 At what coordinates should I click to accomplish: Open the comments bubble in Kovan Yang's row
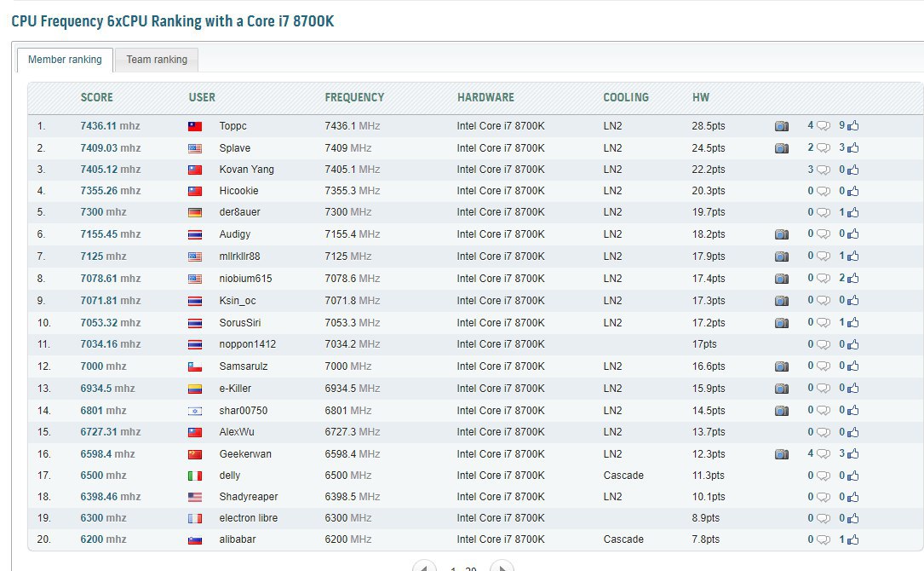[x=824, y=170]
